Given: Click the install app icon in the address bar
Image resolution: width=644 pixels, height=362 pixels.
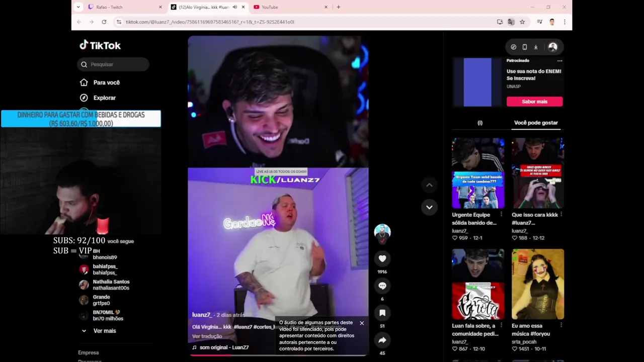Looking at the screenshot, I should pyautogui.click(x=500, y=22).
